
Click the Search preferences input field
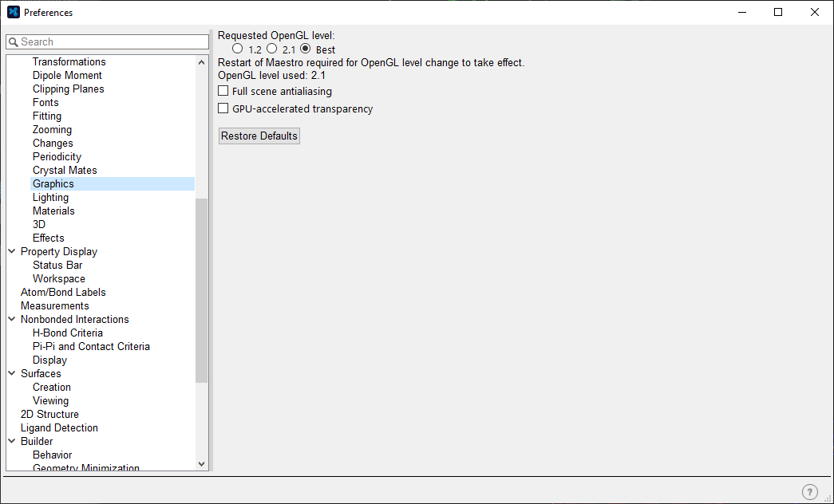(x=112, y=42)
